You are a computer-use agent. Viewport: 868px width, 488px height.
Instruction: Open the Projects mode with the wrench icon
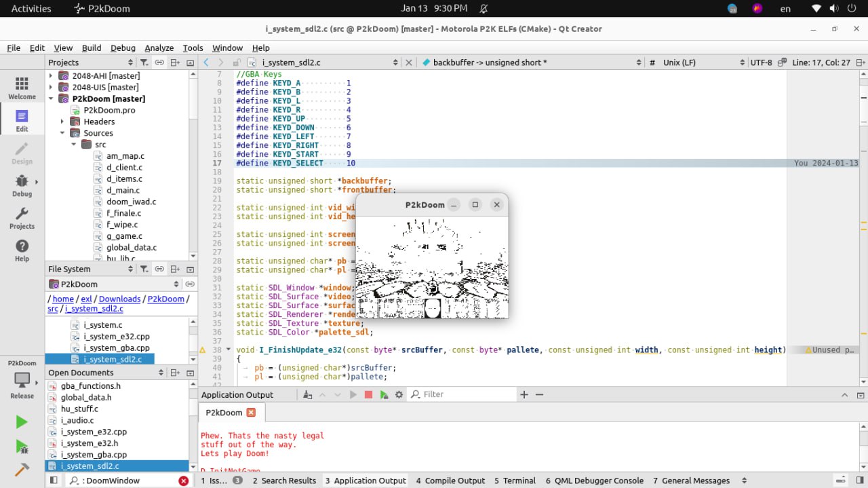click(22, 218)
